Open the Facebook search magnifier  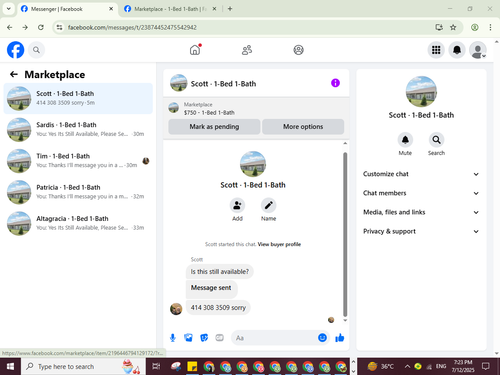point(36,50)
